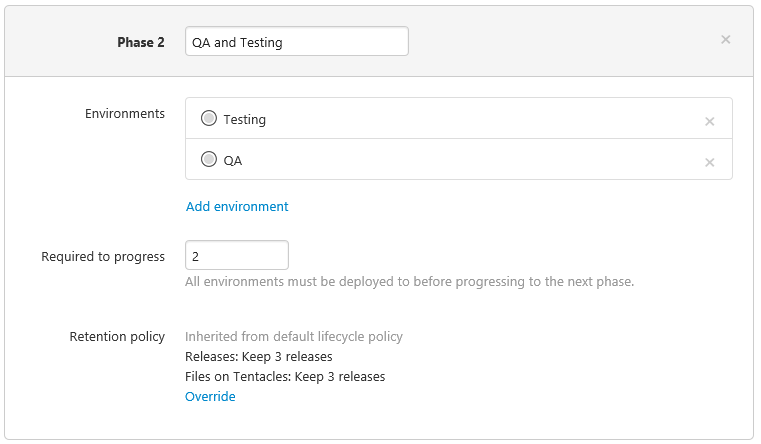761x444 pixels.
Task: Focus the Phase 2 name field
Action: [296, 42]
